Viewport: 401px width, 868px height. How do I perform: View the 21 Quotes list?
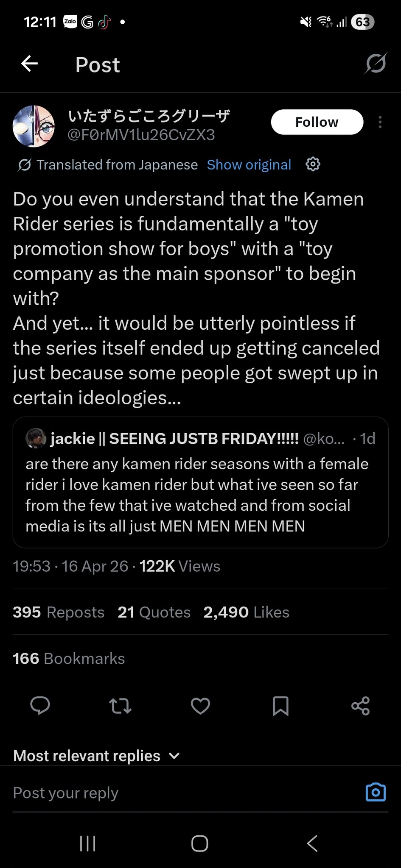[154, 612]
